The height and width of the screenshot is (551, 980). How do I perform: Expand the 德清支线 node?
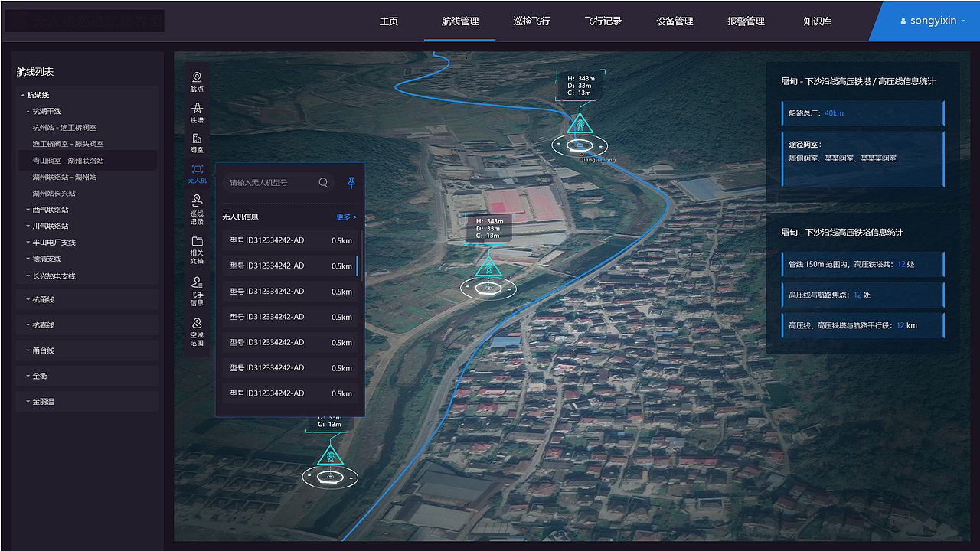click(x=28, y=259)
